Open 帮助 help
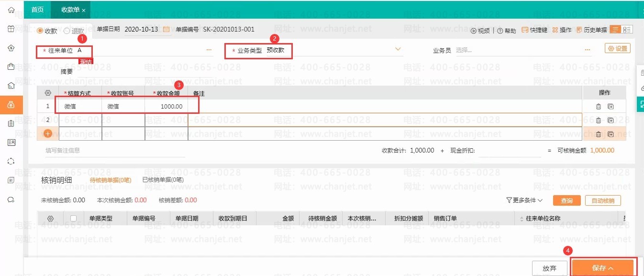This screenshot has width=644, height=276. pos(507,31)
